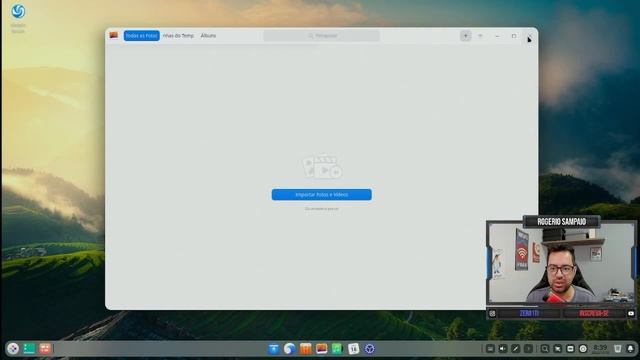Click the tray icon left of power
Screen dimensions: 640x360
tap(570, 349)
